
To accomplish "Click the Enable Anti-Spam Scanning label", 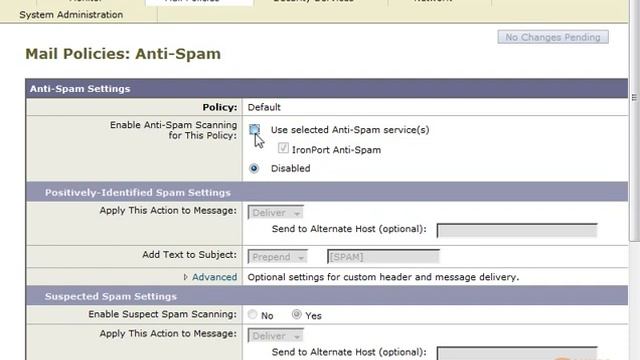I will (173, 130).
